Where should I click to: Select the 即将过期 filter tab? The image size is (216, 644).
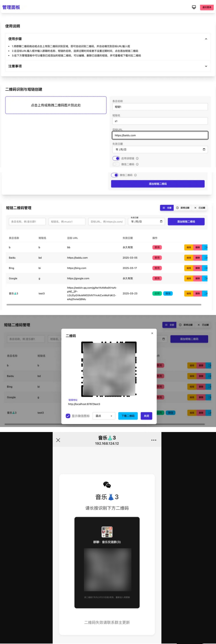click(x=183, y=208)
